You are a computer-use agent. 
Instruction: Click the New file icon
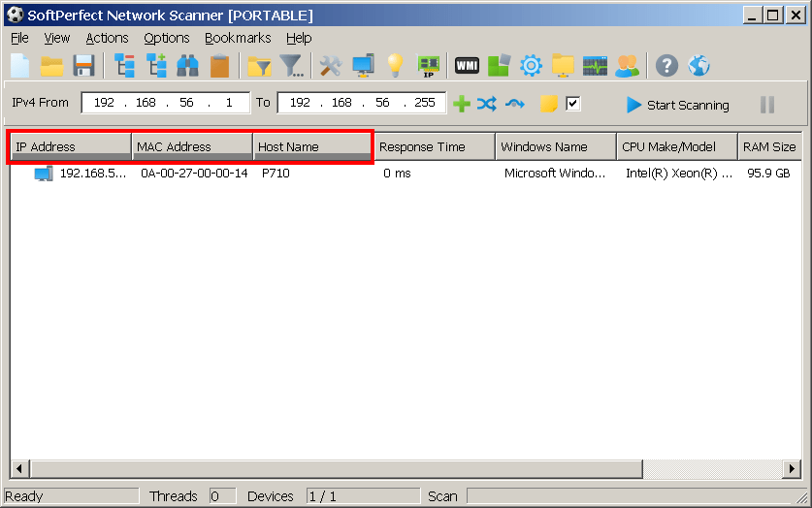tap(20, 66)
